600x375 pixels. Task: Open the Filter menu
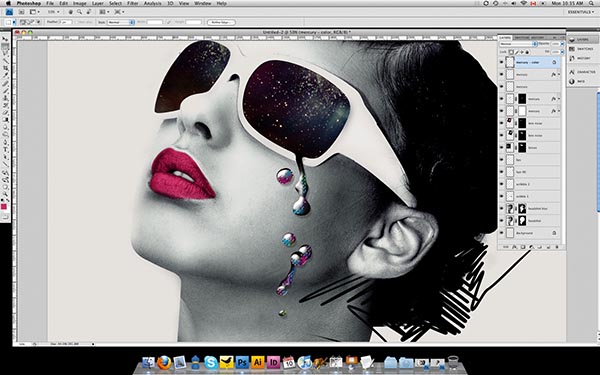click(132, 3)
